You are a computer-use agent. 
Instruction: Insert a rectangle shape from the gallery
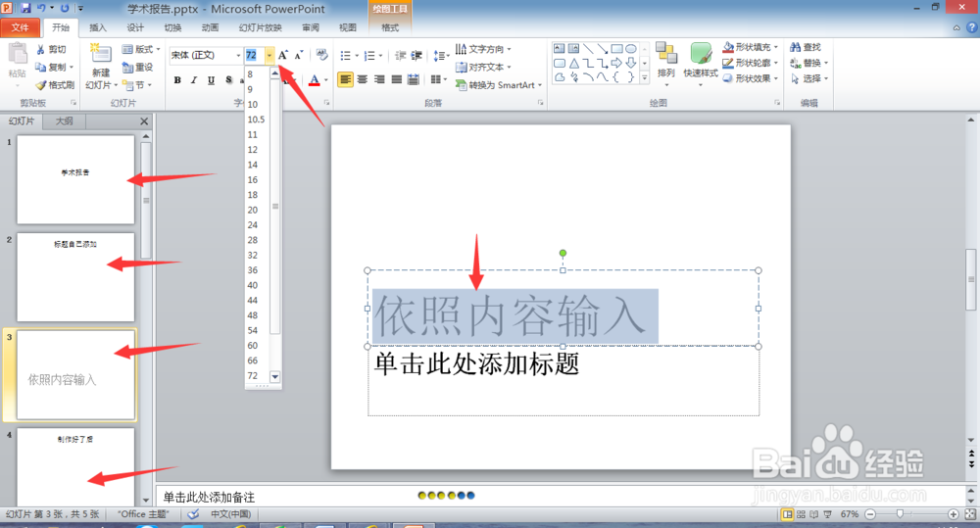tap(616, 48)
